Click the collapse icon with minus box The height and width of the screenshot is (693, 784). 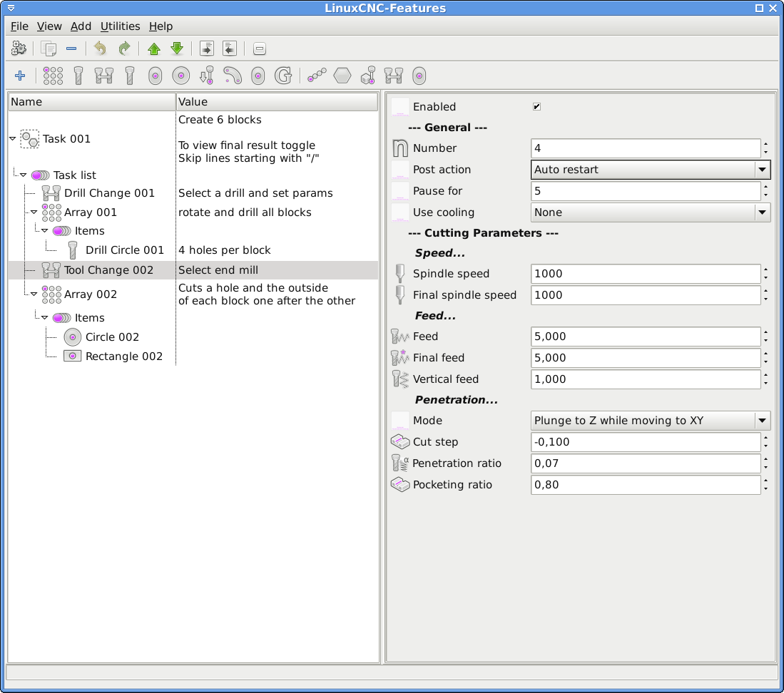coord(259,49)
